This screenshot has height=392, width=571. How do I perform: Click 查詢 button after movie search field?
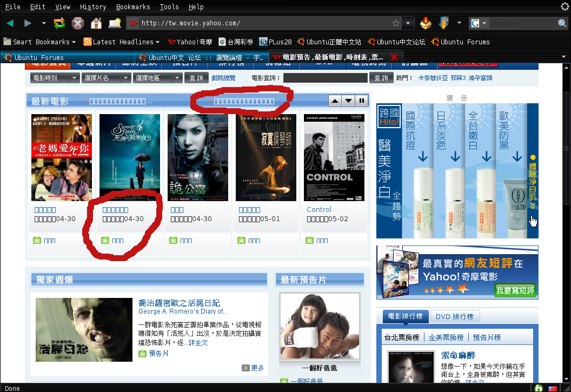click(x=381, y=77)
